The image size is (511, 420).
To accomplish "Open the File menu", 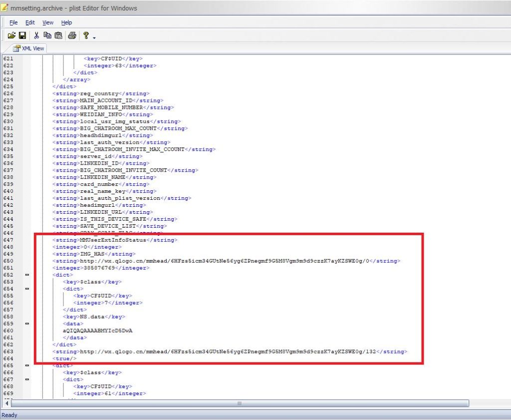I will 13,22.
